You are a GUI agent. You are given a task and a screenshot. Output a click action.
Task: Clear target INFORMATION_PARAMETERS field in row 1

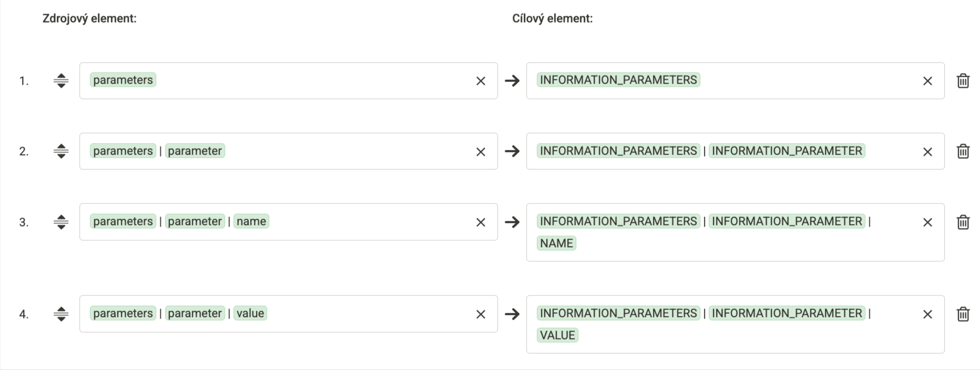(927, 81)
